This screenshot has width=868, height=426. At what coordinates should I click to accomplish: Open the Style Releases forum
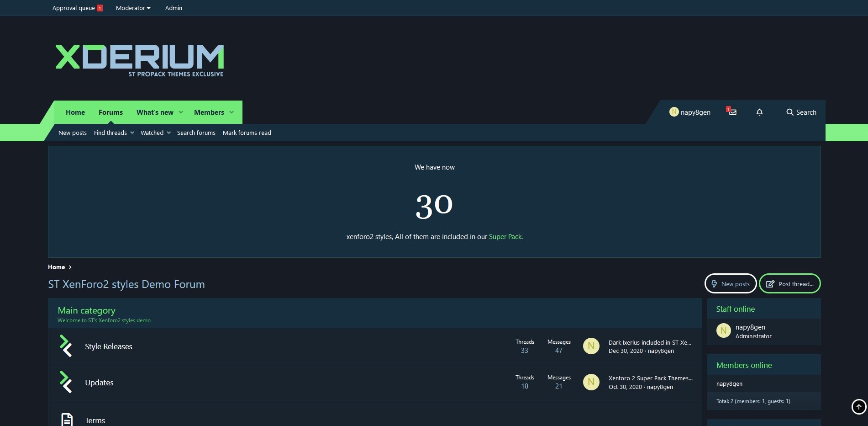(x=109, y=346)
